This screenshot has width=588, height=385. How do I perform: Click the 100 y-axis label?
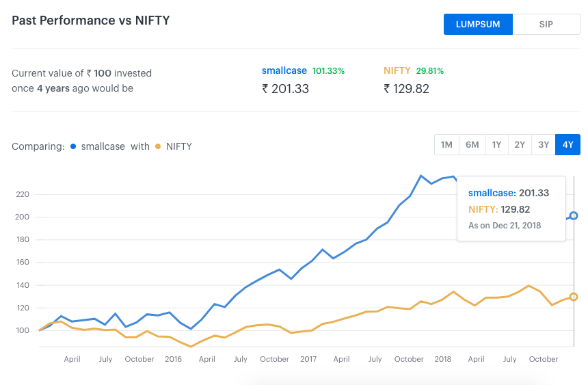23,330
